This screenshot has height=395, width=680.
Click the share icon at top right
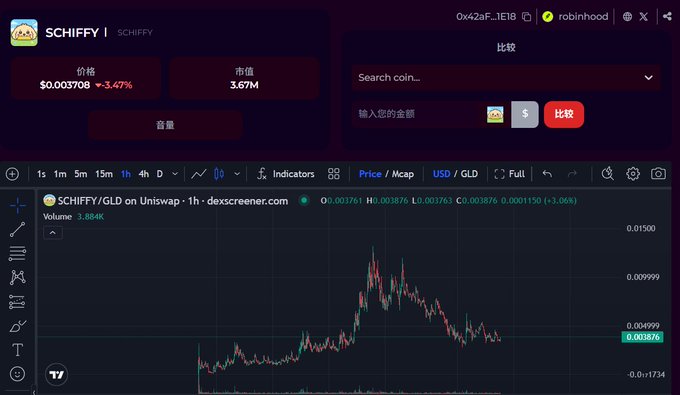667,16
